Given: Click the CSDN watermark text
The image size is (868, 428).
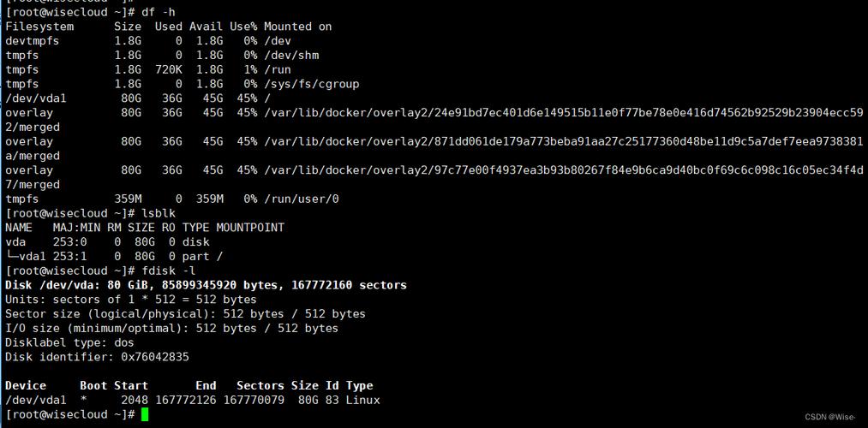Looking at the screenshot, I should [829, 417].
